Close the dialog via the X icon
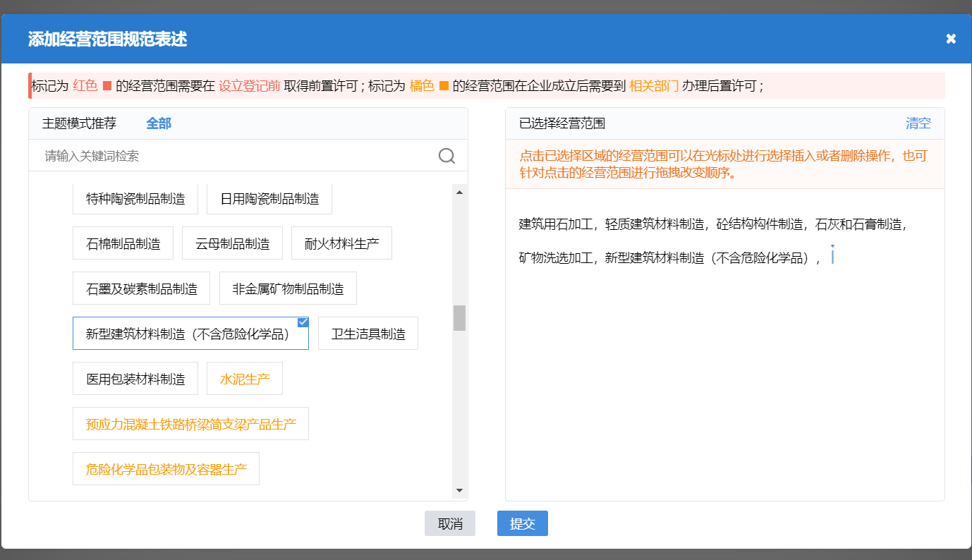The width and height of the screenshot is (972, 560). 951,39
